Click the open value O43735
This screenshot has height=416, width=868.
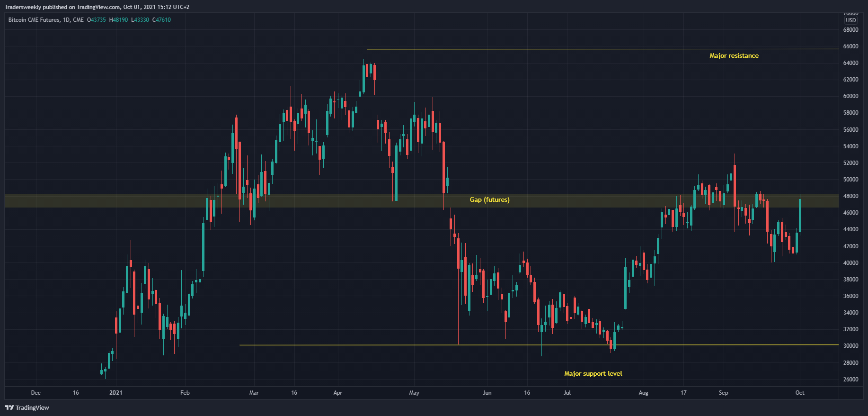(97, 20)
